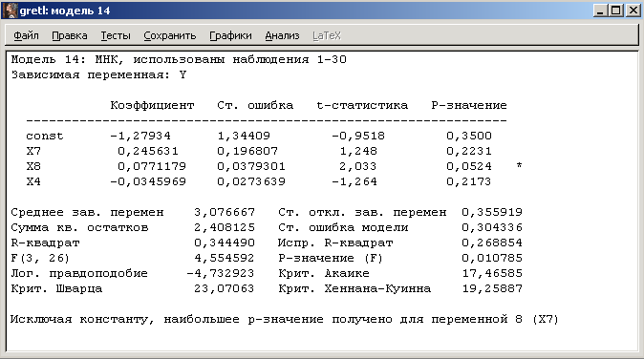Click the X4 coefficient -0,0345969
The image size is (644, 359).
[x=148, y=181]
